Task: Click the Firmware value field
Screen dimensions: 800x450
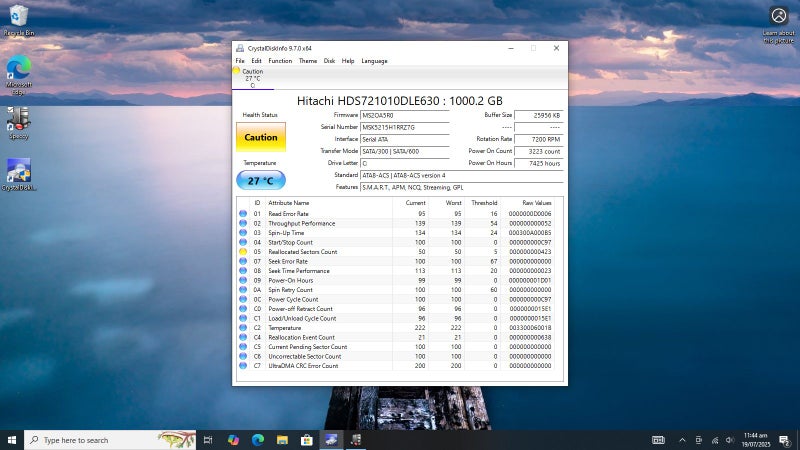Action: point(405,115)
